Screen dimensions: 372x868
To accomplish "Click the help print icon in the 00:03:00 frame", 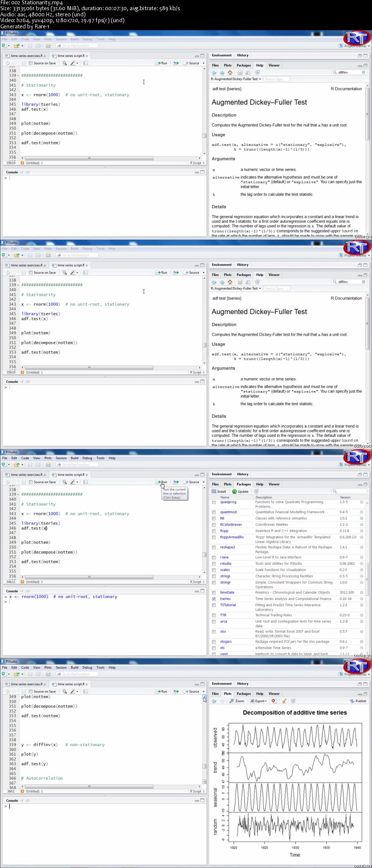I will point(240,282).
